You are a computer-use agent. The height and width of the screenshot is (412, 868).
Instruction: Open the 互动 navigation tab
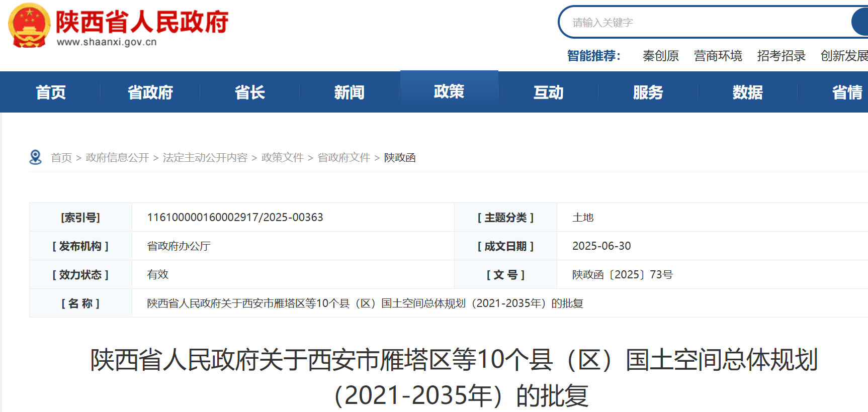tap(549, 92)
